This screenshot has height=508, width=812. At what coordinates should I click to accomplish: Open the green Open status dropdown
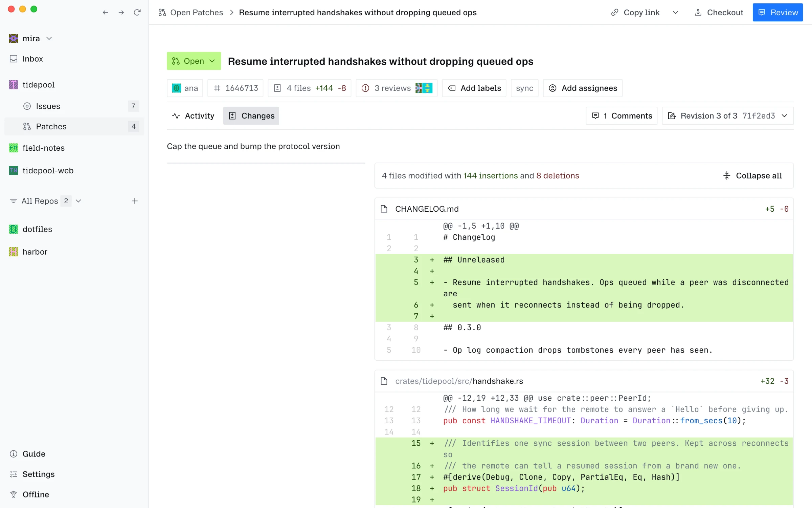(194, 61)
